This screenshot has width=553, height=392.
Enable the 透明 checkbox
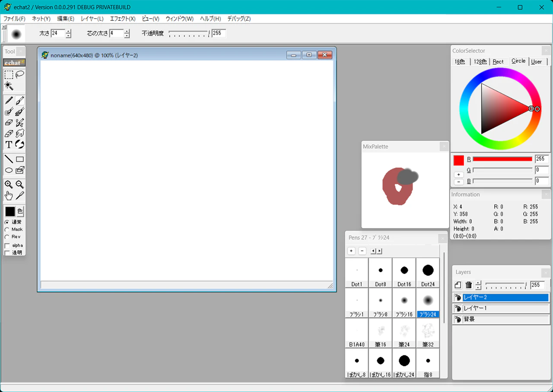click(7, 253)
